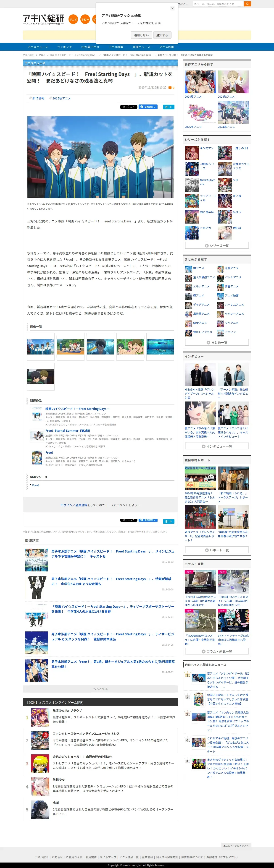Viewport: 274px width, 868px height.
Task: Click the もっと見る button under related articles
Action: pyautogui.click(x=100, y=689)
